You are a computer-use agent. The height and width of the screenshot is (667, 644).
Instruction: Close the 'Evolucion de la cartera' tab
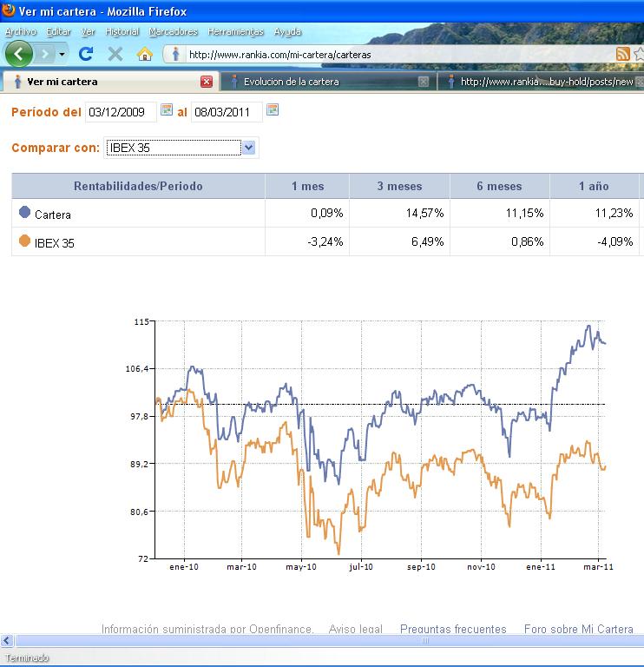423,82
